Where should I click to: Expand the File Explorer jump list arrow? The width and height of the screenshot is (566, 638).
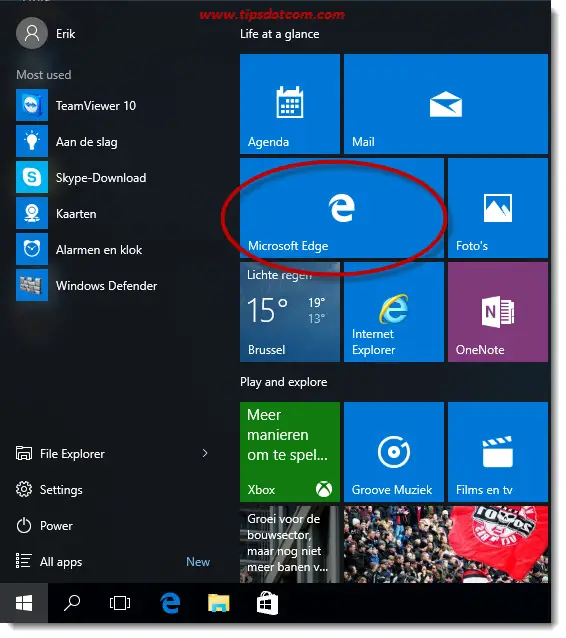coord(205,453)
